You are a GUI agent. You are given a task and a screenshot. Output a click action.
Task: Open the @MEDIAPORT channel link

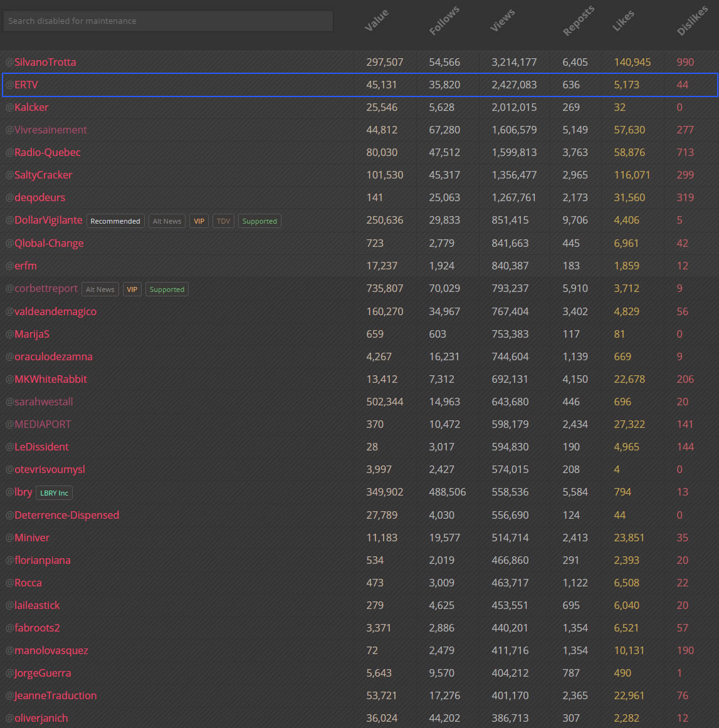(x=38, y=424)
